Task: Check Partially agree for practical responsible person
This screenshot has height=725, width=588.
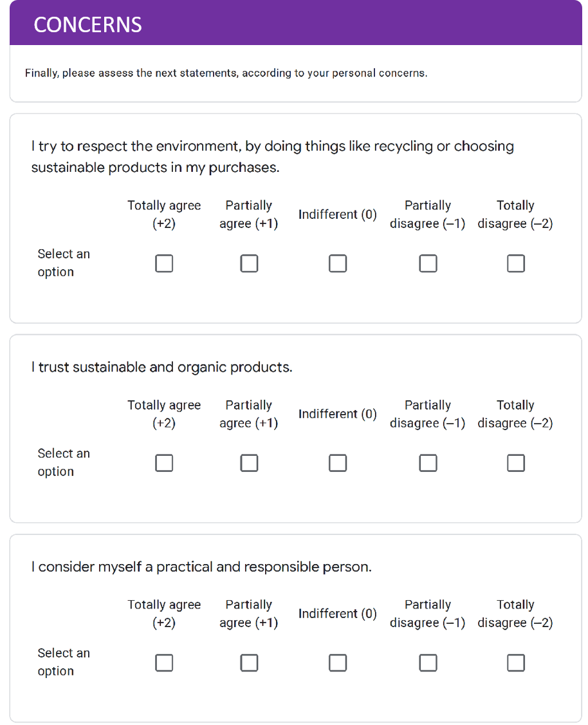Action: [249, 663]
